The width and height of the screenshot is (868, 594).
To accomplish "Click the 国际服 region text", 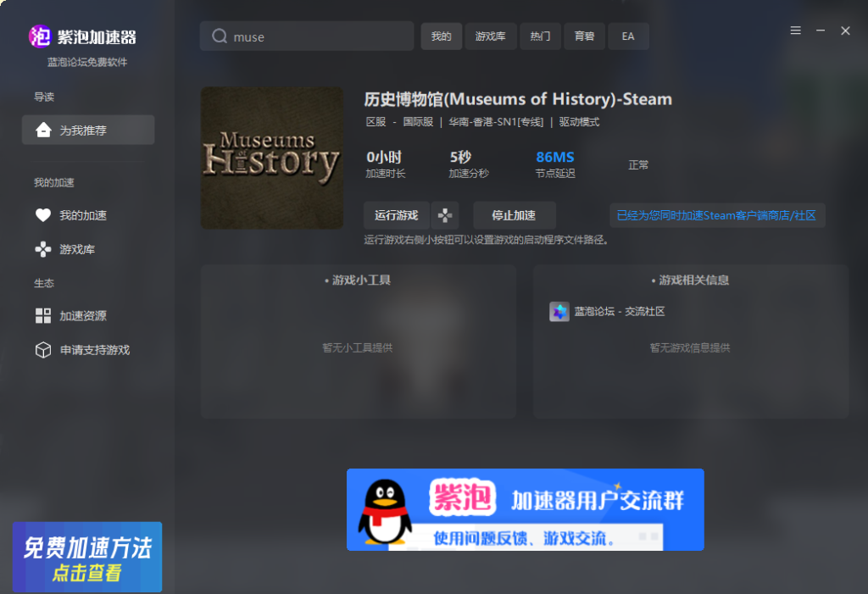I will (x=418, y=122).
